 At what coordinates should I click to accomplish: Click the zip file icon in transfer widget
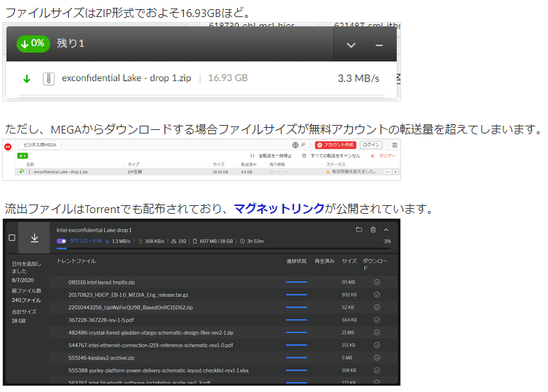48,78
